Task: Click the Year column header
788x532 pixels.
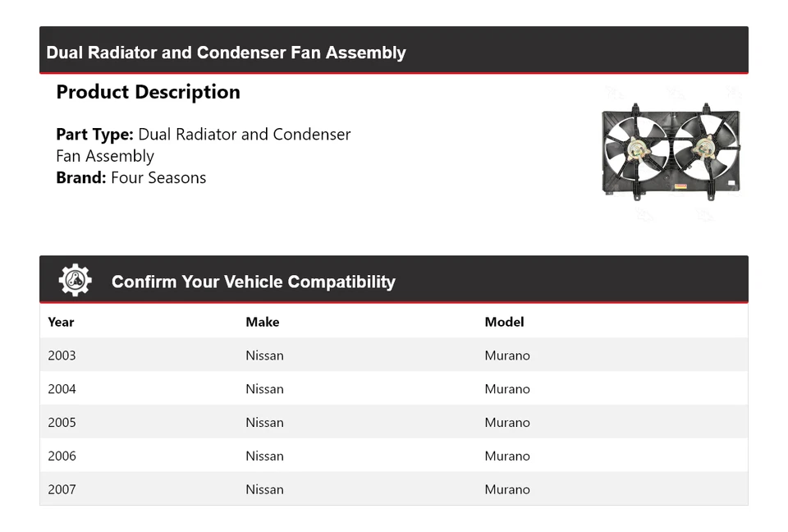Action: click(x=61, y=322)
